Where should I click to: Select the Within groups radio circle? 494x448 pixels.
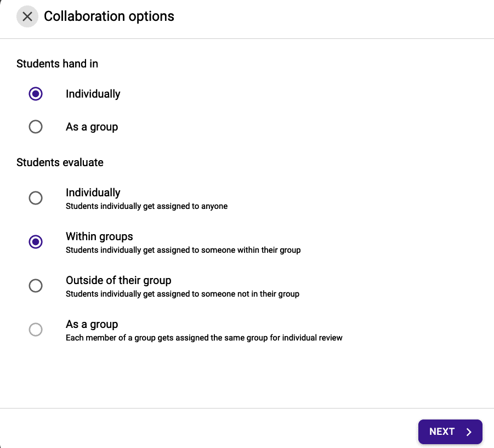(x=36, y=242)
